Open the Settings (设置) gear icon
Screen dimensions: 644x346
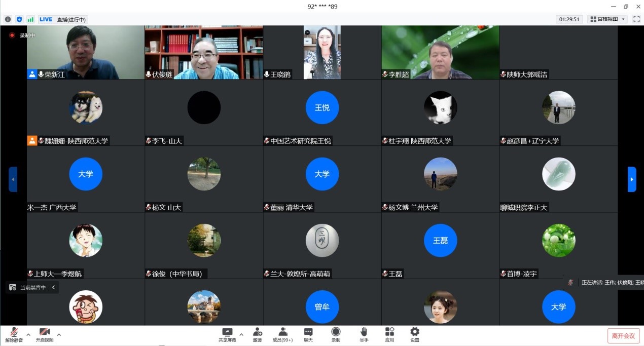click(x=415, y=332)
